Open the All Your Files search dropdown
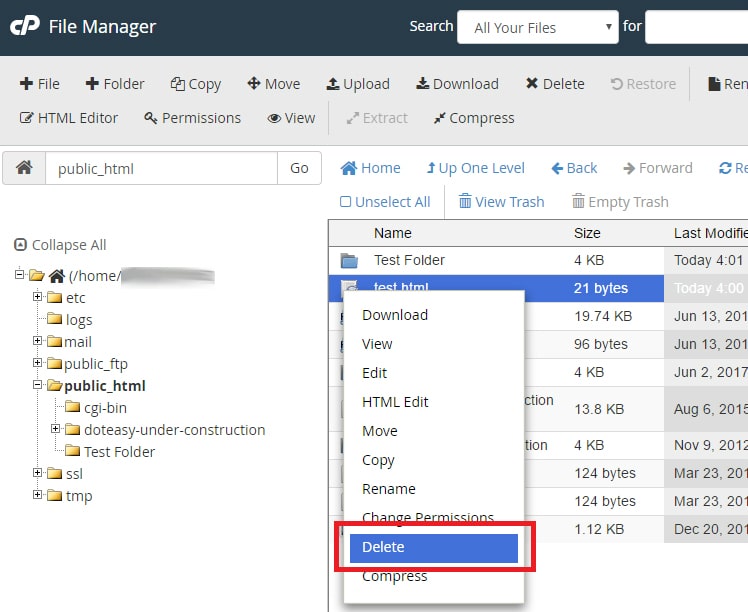The height and width of the screenshot is (612, 748). (538, 27)
